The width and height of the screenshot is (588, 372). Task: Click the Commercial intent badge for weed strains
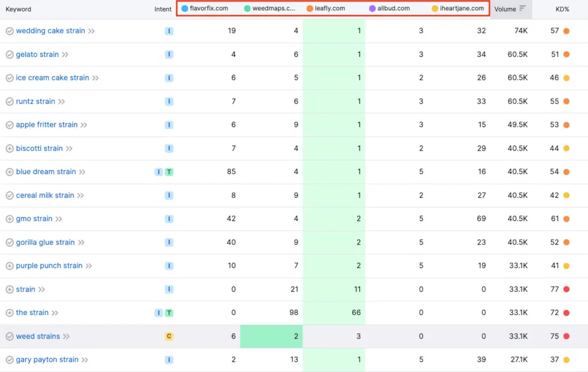click(x=169, y=336)
